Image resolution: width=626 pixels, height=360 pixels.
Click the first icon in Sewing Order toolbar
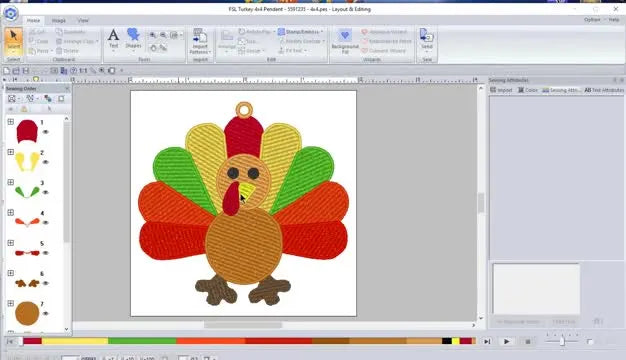(12, 99)
